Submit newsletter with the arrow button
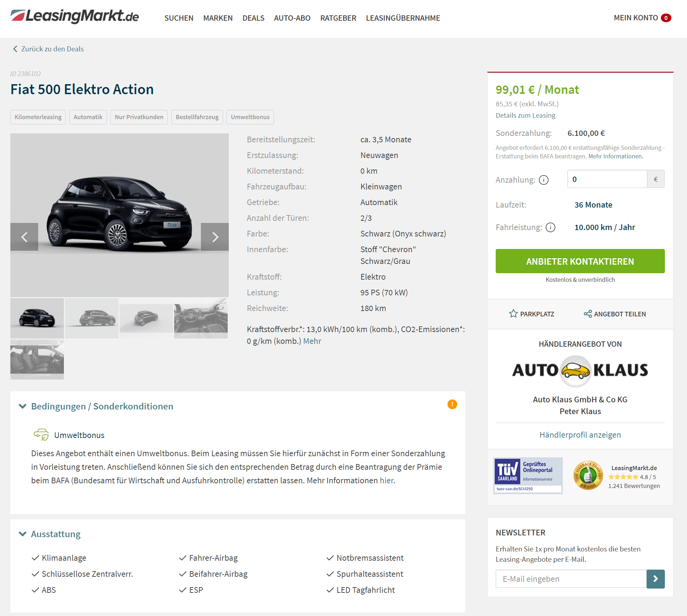 656,579
